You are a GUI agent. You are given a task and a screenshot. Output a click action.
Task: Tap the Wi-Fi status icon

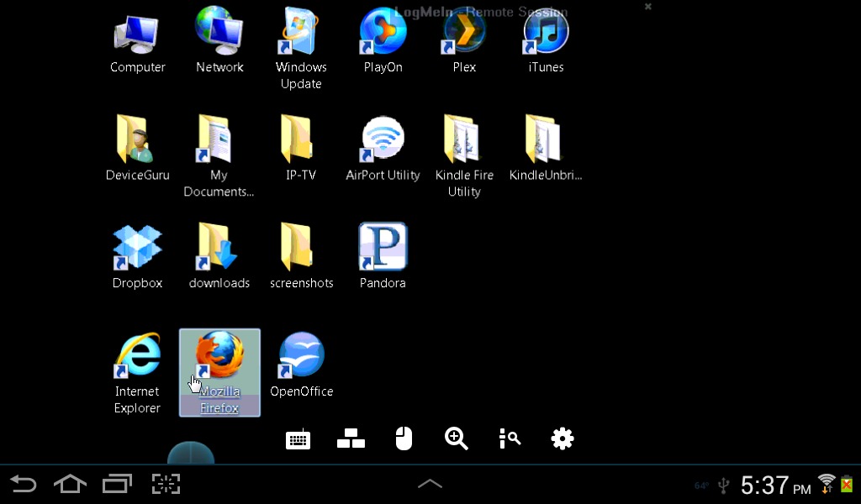(x=827, y=484)
